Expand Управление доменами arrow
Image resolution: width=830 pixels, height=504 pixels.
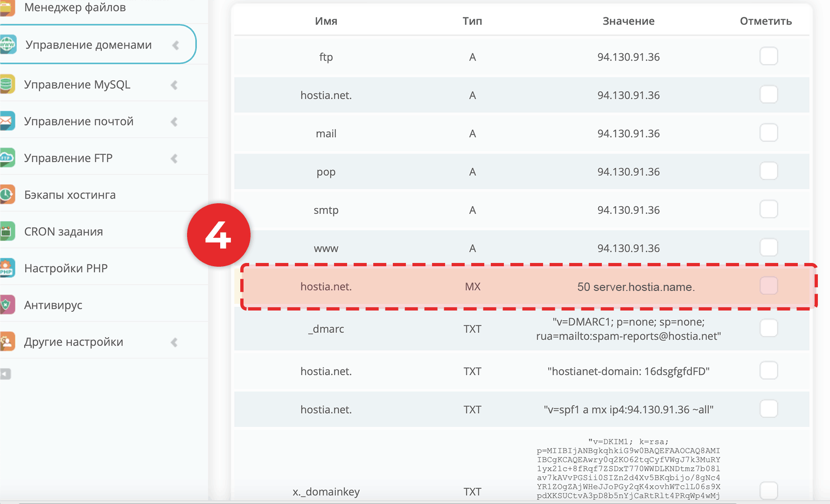tap(176, 45)
